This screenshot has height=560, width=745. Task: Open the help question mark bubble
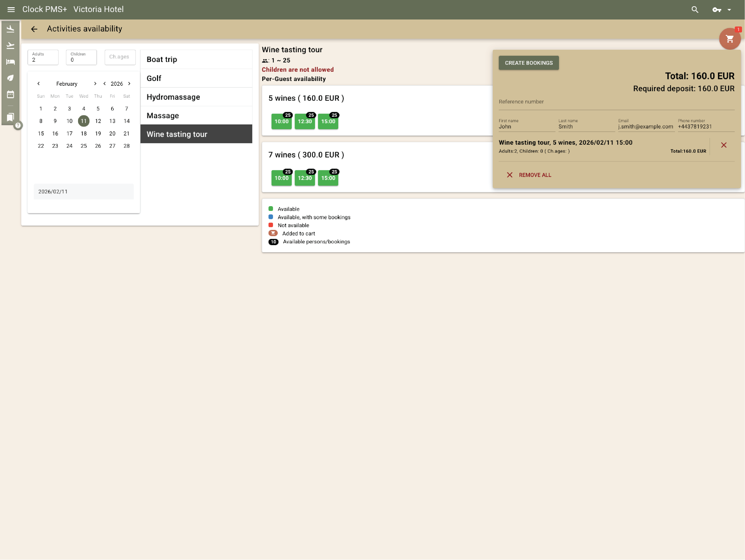(x=18, y=125)
